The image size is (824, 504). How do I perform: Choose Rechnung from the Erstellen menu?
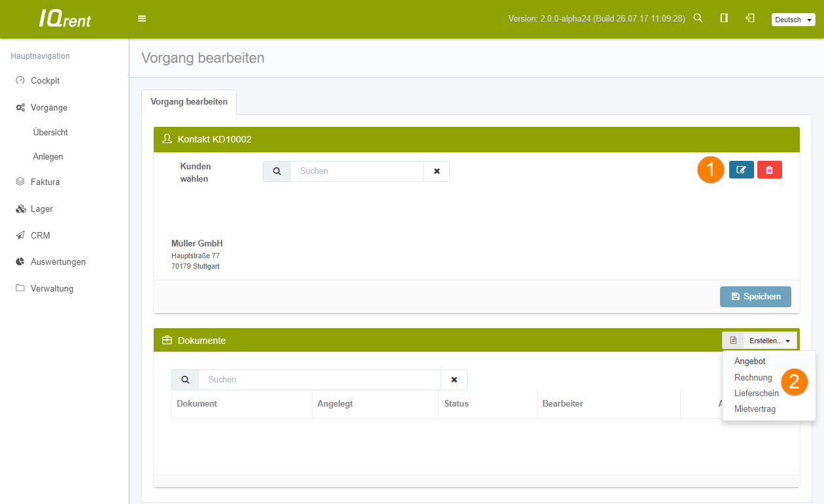tap(753, 378)
